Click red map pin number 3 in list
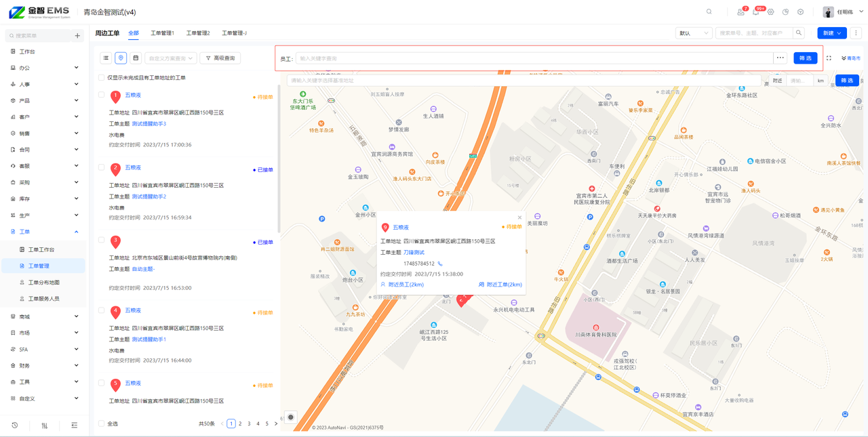Screen dimensions: 868x437 115,242
